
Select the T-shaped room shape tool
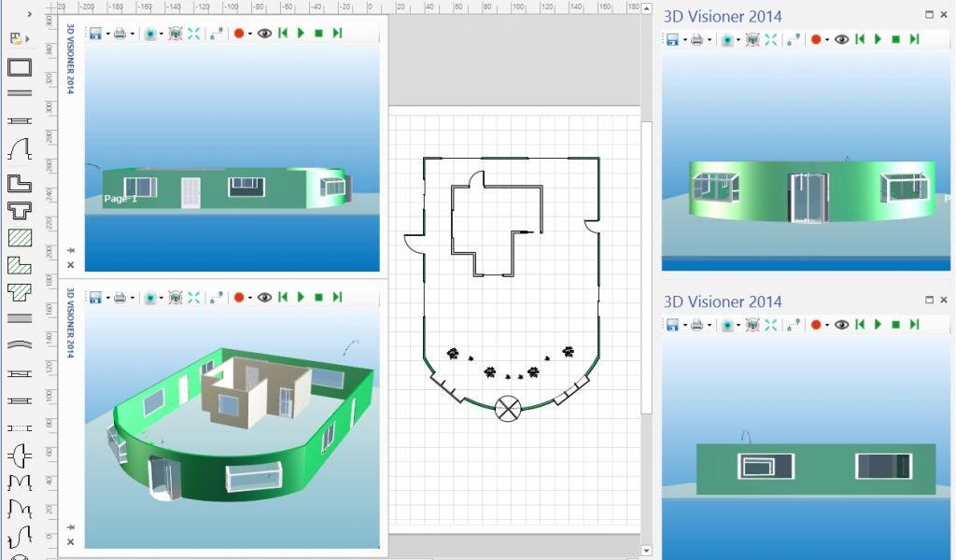(x=20, y=209)
